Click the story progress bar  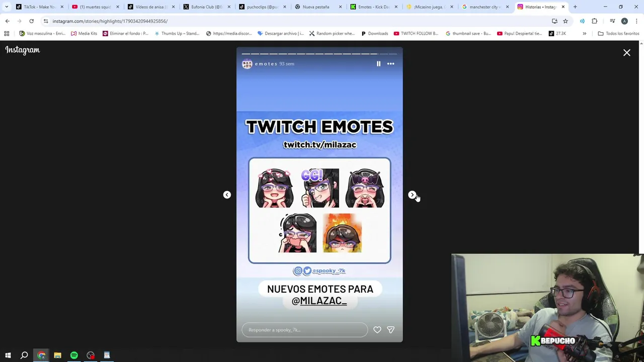(319, 54)
